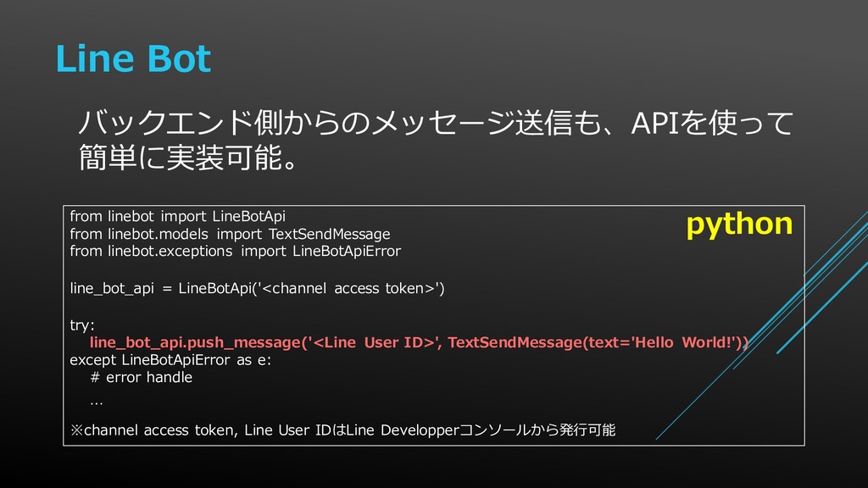Click the yellow 'python' label

[739, 225]
